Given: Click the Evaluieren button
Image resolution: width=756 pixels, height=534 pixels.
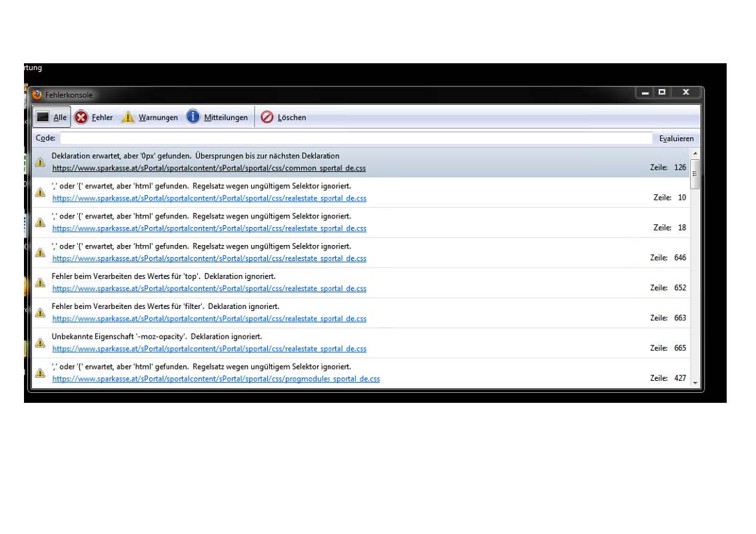Looking at the screenshot, I should [676, 138].
